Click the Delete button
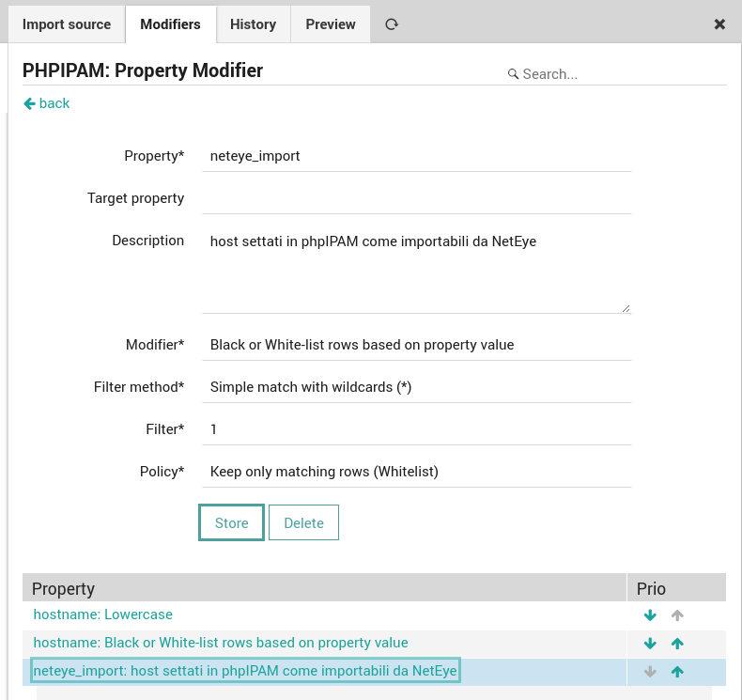Viewport: 742px width, 700px height. coord(303,522)
